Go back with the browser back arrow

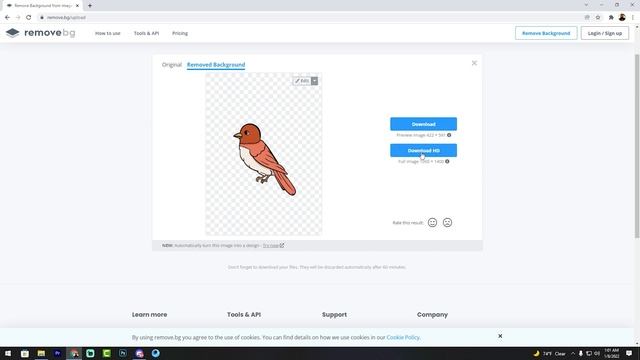[x=7, y=18]
